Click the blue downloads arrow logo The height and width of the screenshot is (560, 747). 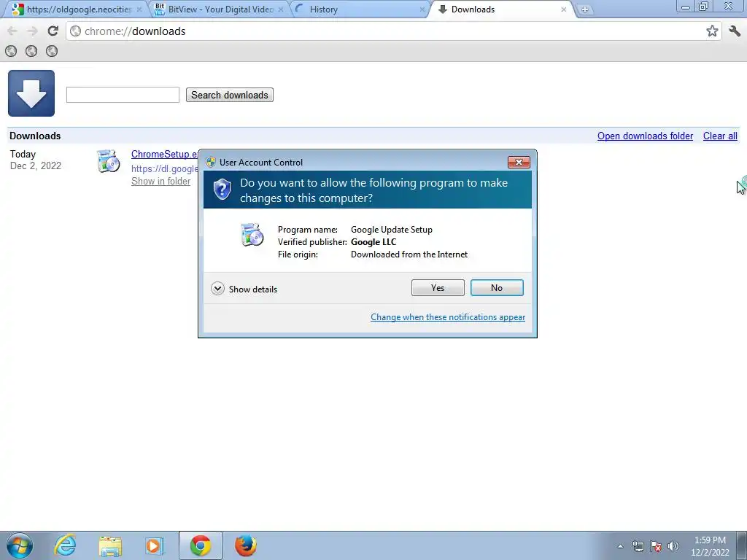click(31, 93)
